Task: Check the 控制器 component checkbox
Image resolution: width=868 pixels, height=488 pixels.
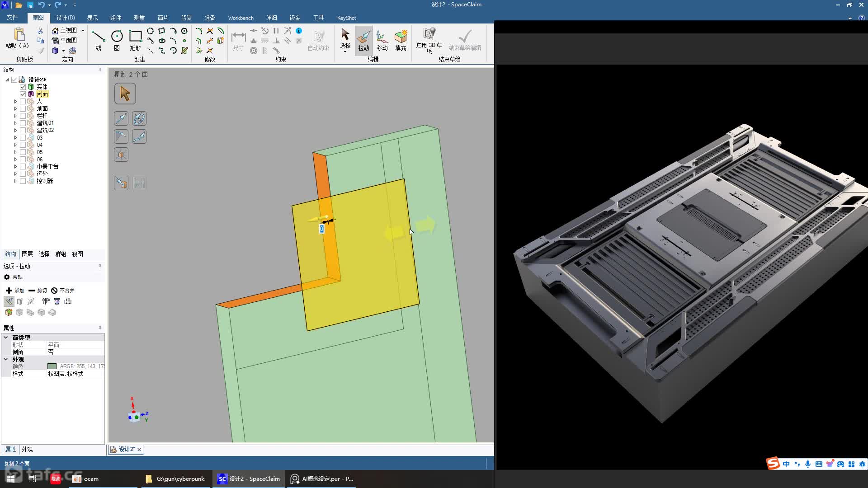Action: pyautogui.click(x=23, y=181)
